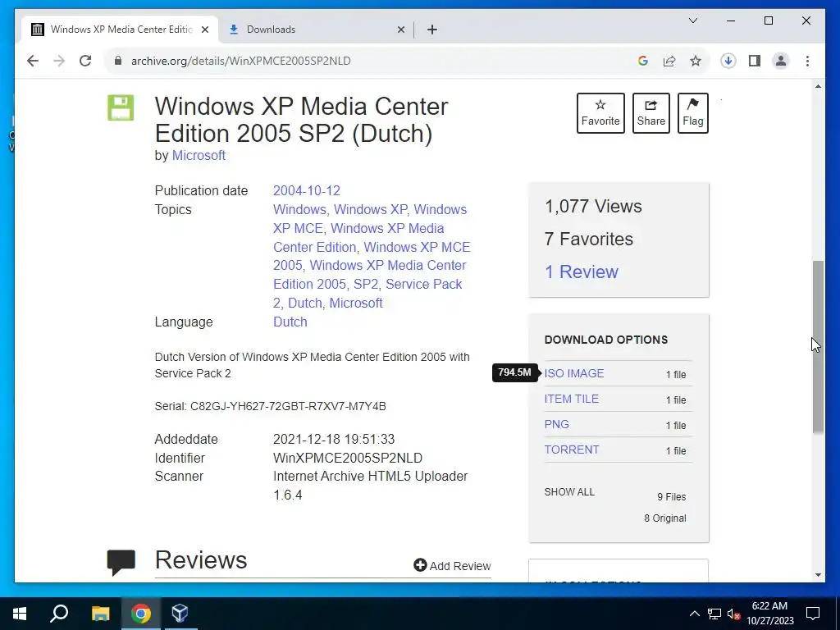Open the 1 Review link
This screenshot has height=630, width=840.
click(x=582, y=272)
